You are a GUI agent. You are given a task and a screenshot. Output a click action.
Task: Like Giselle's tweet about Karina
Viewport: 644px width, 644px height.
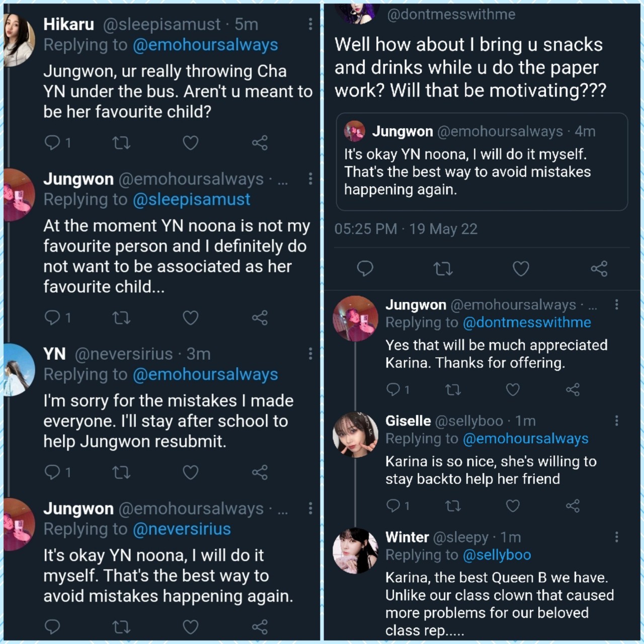click(512, 506)
